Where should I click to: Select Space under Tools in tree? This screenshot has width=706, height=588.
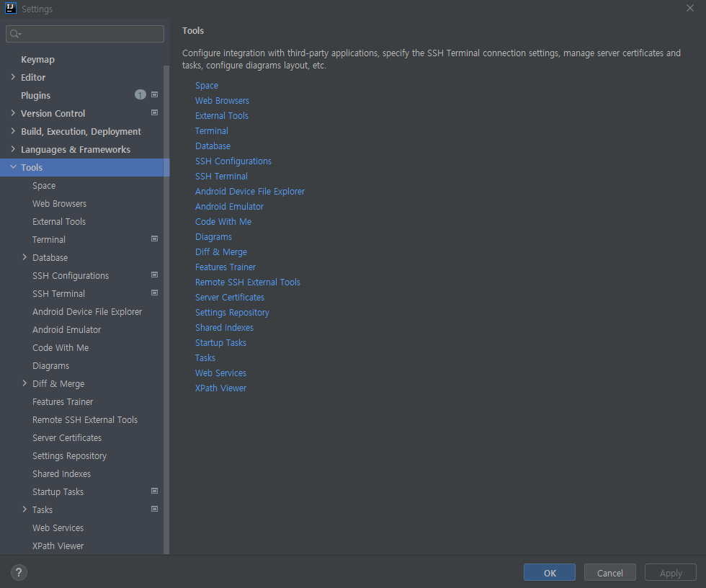pyautogui.click(x=44, y=185)
